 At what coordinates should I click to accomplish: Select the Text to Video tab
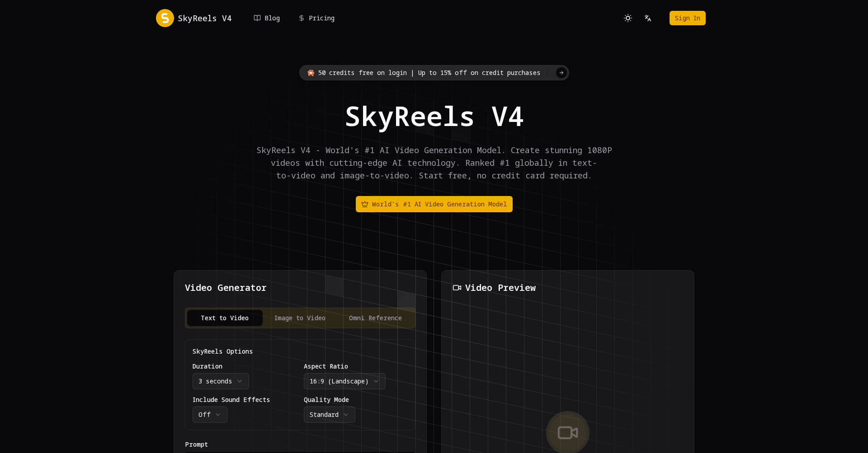tap(225, 318)
